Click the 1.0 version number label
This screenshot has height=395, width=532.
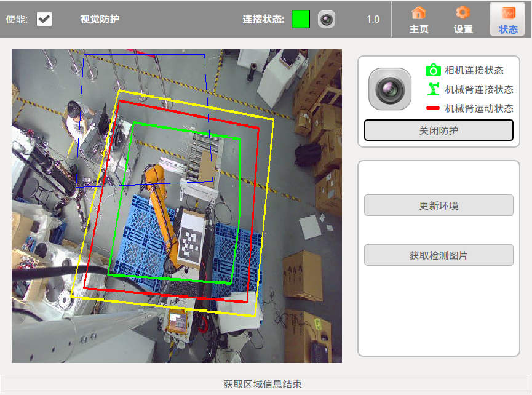(373, 19)
